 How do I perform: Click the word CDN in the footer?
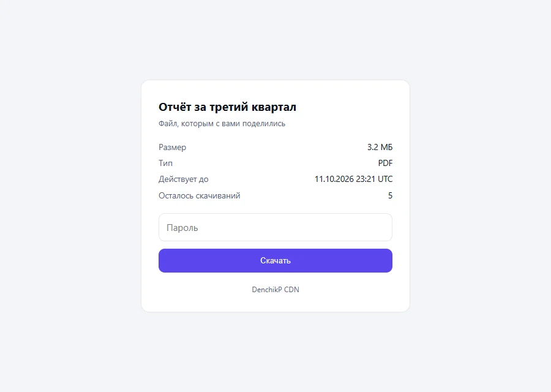(x=291, y=289)
